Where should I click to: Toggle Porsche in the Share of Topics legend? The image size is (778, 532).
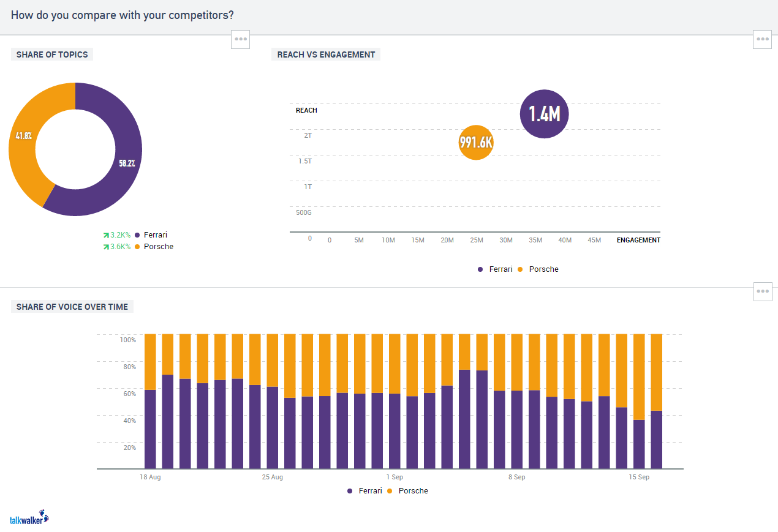pos(154,247)
